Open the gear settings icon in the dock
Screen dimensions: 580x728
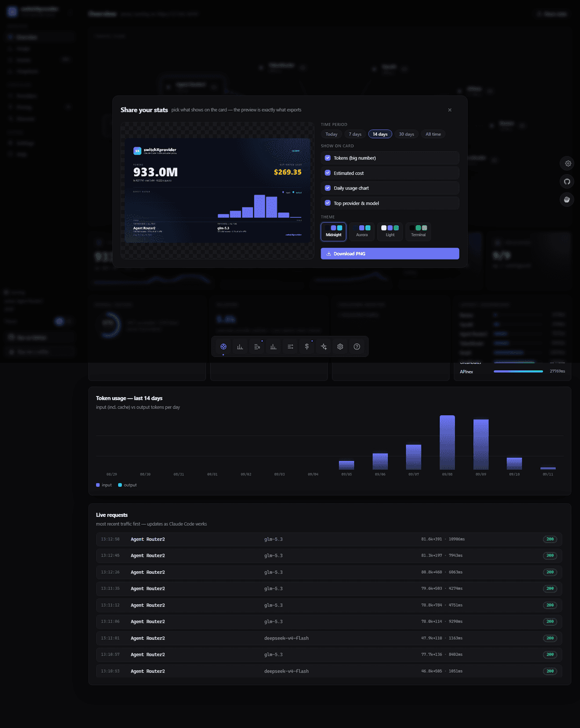[x=340, y=347]
